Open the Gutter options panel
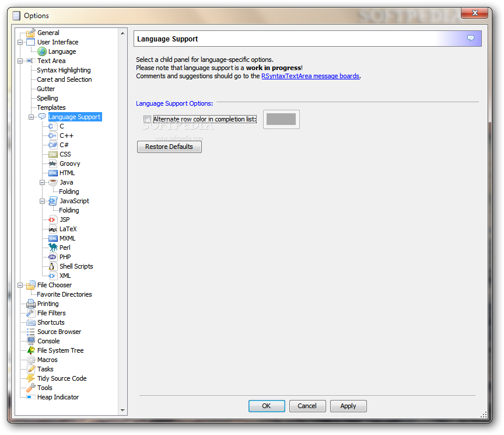This screenshot has width=504, height=435. tap(46, 89)
